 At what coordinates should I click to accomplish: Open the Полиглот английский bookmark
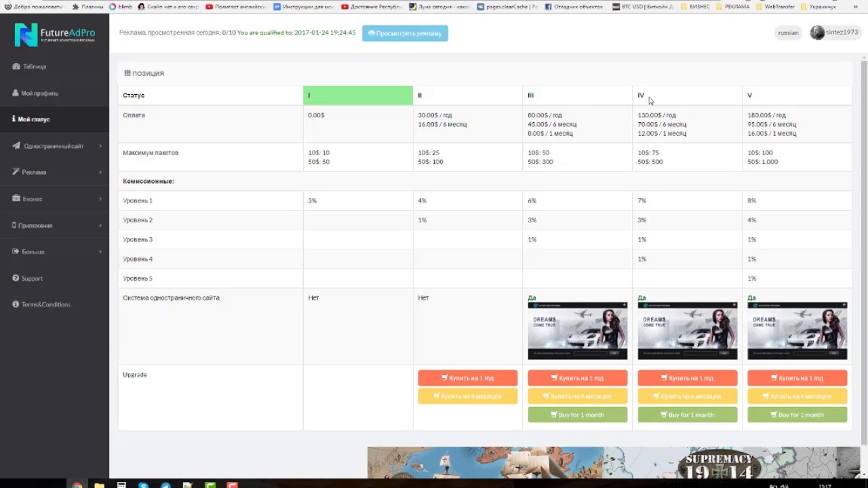(x=236, y=7)
